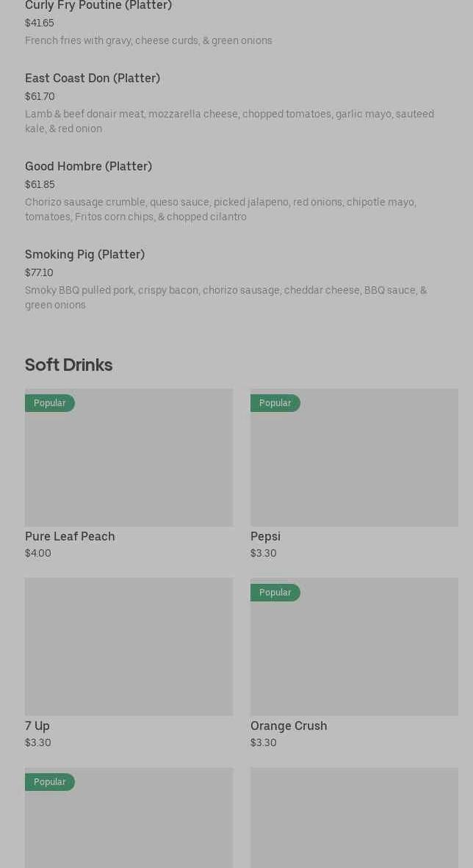This screenshot has height=868, width=473.
Task: Open the Curly Fry Poutine (Platter) item
Action: pos(98,6)
